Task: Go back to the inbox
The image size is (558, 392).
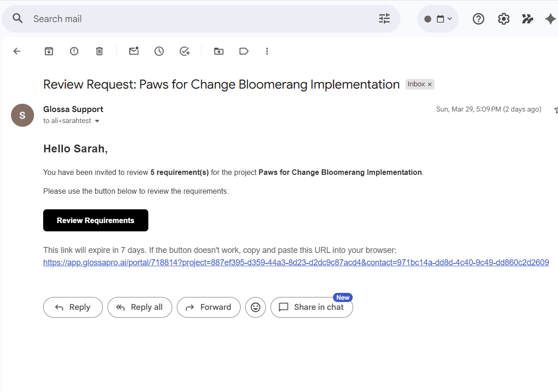Action: [17, 51]
